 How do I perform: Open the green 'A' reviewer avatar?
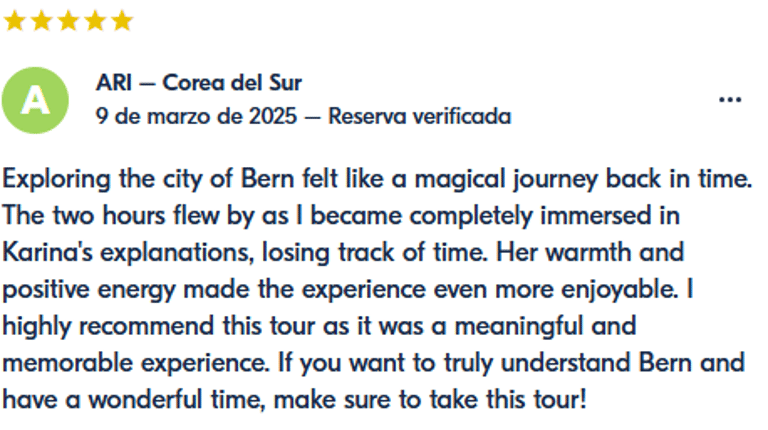[x=35, y=100]
